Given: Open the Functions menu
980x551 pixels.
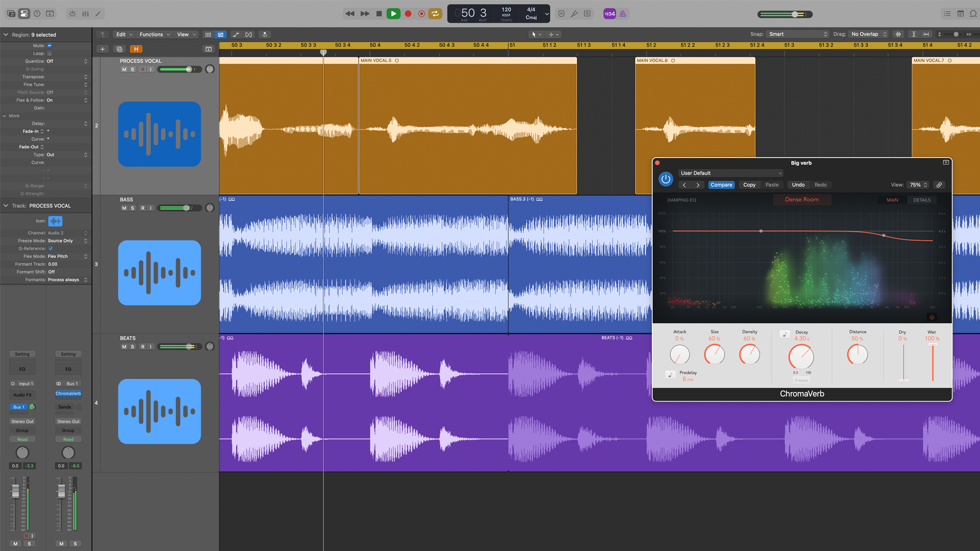Looking at the screenshot, I should pyautogui.click(x=155, y=35).
